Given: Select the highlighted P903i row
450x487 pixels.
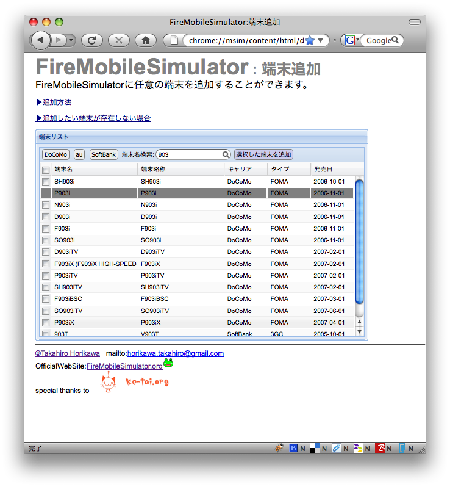Looking at the screenshot, I should [197, 193].
